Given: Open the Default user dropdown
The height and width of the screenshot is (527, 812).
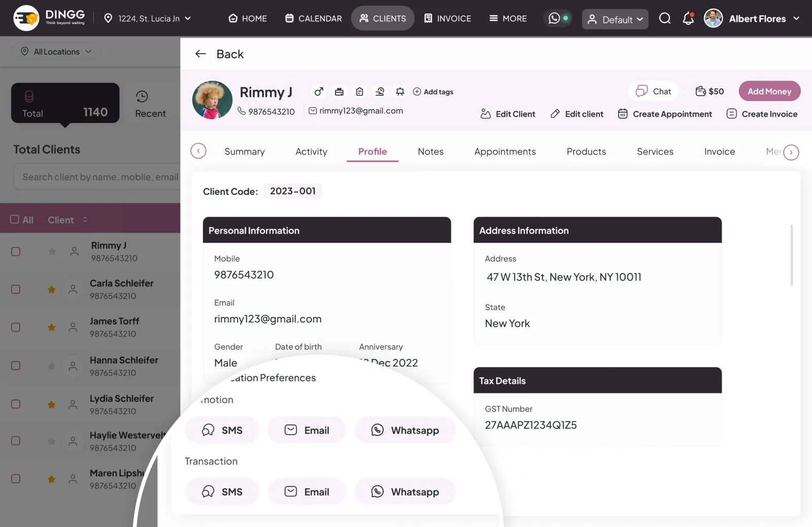Looking at the screenshot, I should (615, 19).
